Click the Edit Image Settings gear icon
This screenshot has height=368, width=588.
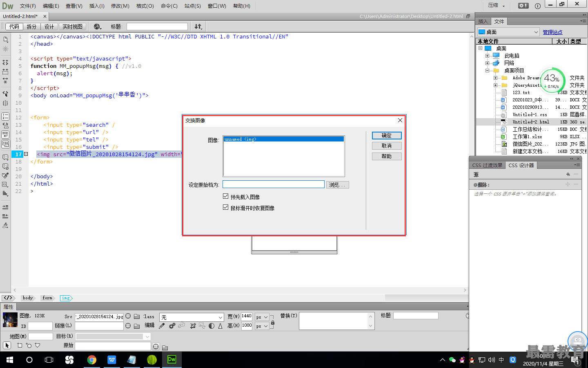click(172, 326)
